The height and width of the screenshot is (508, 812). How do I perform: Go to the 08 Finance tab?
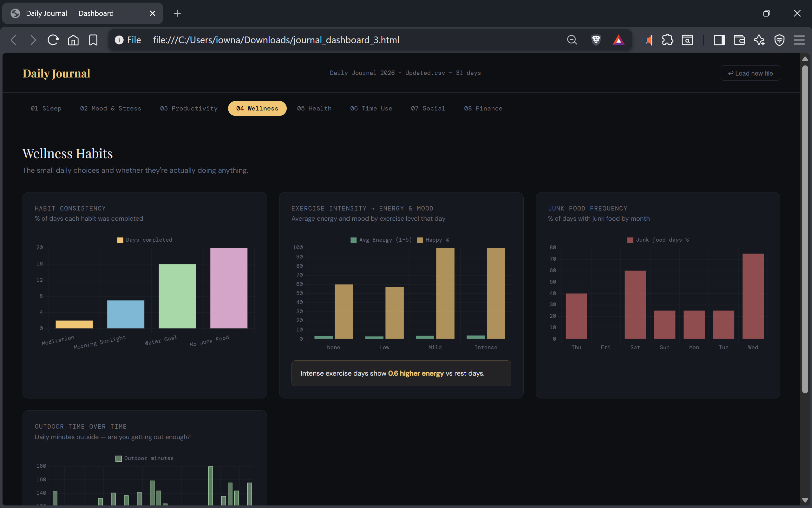483,108
